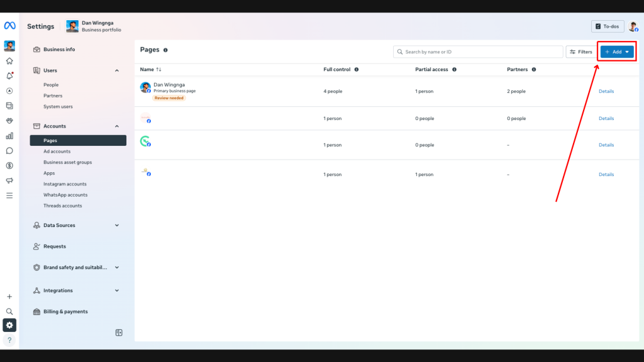644x362 pixels.
Task: Click the 4 people full control cell
Action: click(x=333, y=91)
